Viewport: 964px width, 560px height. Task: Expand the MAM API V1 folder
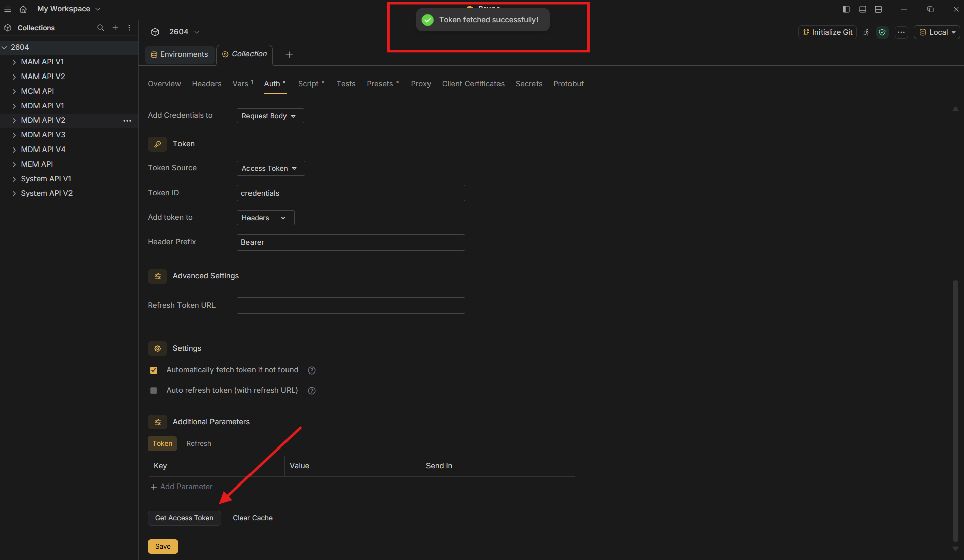tap(14, 62)
